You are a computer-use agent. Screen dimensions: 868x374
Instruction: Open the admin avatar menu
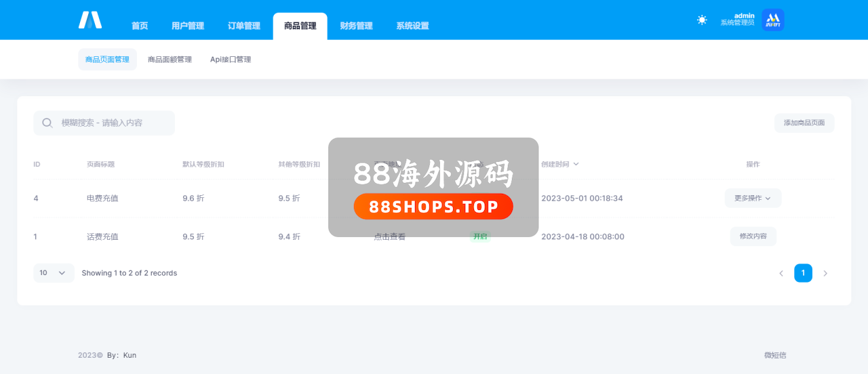772,20
